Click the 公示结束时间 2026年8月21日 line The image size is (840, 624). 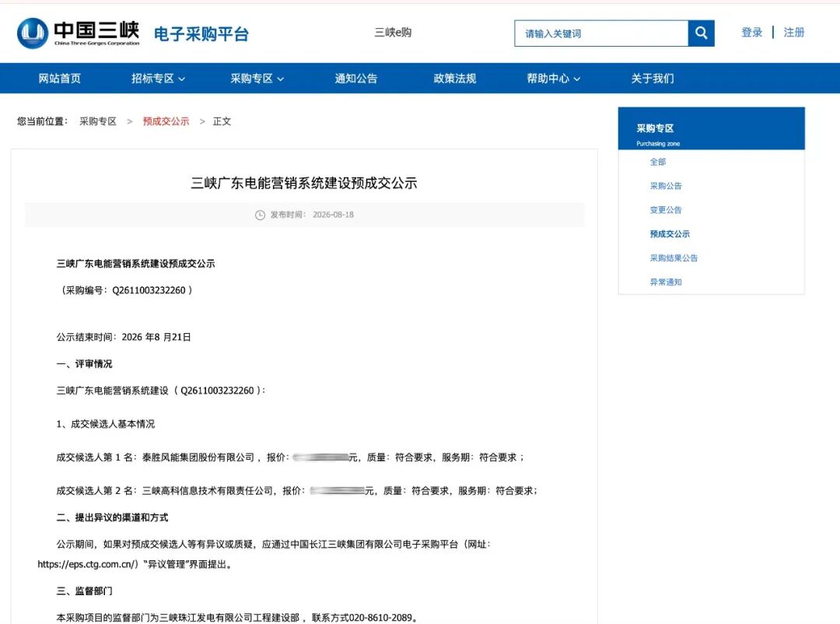[x=124, y=337]
